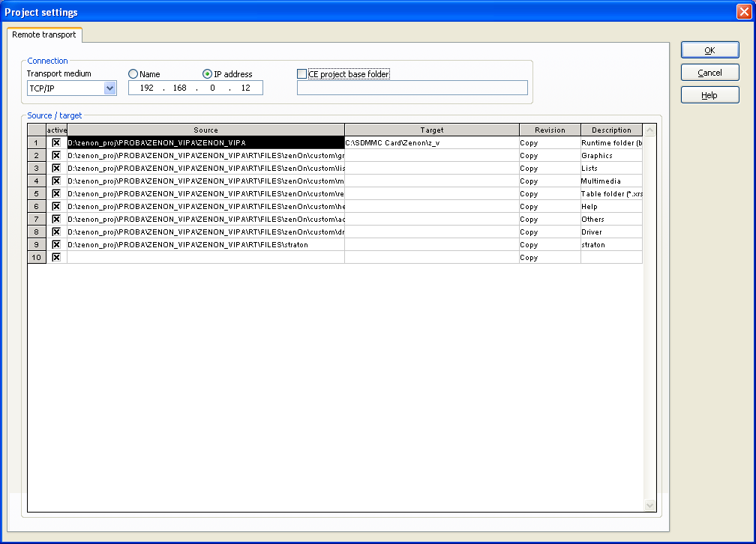The height and width of the screenshot is (544, 756).
Task: Select the Remote transport tab
Action: point(44,34)
